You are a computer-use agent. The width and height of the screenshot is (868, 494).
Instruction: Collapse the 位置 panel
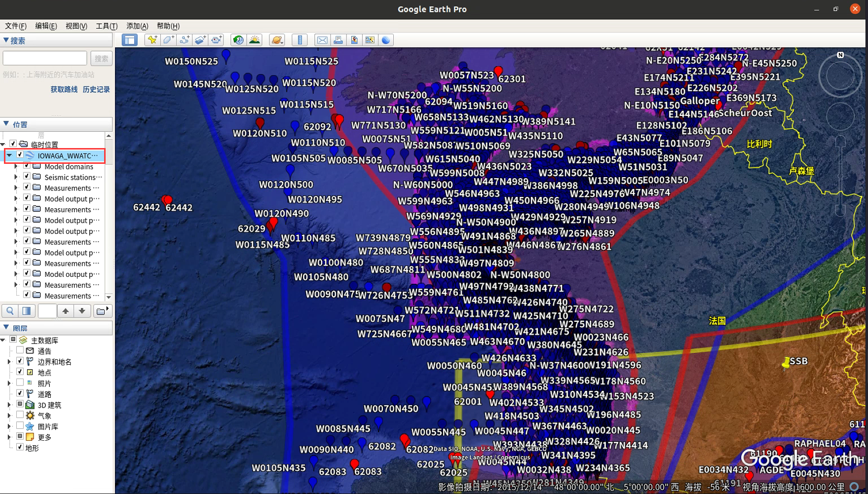pos(6,124)
